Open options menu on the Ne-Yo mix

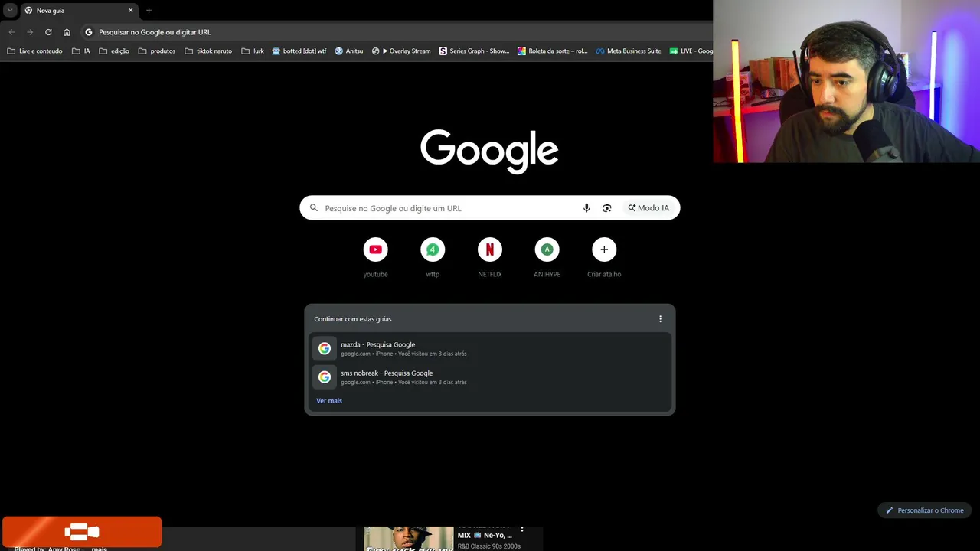click(x=522, y=529)
